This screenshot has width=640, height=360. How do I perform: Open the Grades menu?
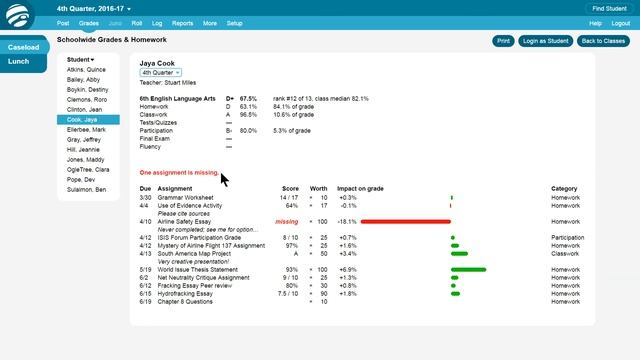(x=89, y=23)
